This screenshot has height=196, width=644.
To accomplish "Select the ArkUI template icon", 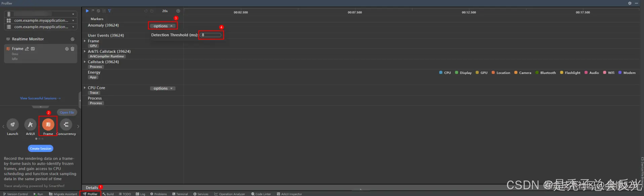I will coord(30,124).
